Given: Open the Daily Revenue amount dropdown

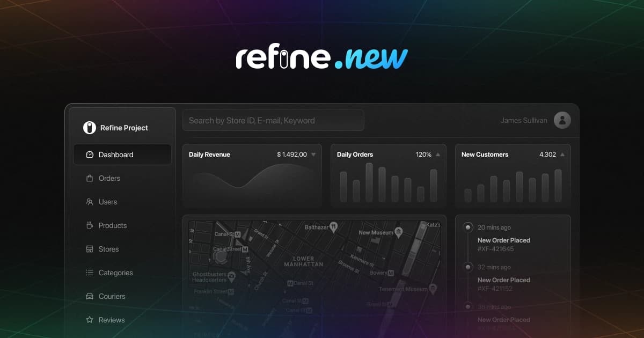Looking at the screenshot, I should click(313, 155).
